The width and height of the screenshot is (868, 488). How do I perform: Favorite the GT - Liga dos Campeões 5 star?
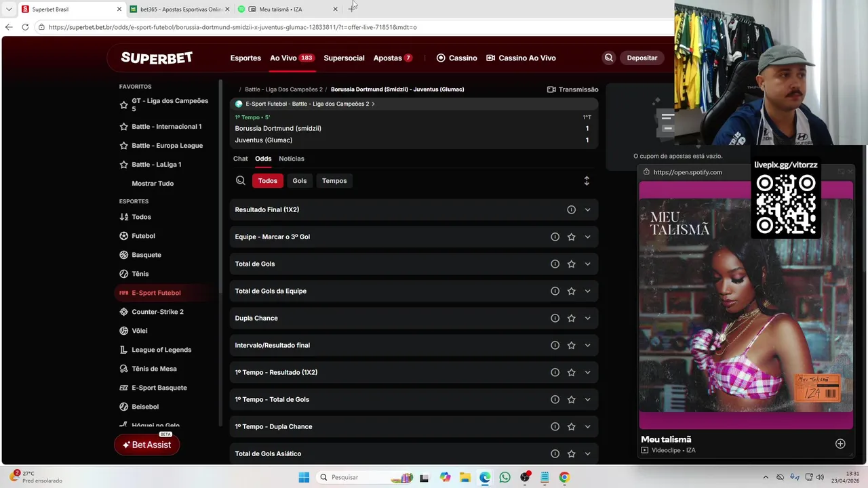(123, 105)
